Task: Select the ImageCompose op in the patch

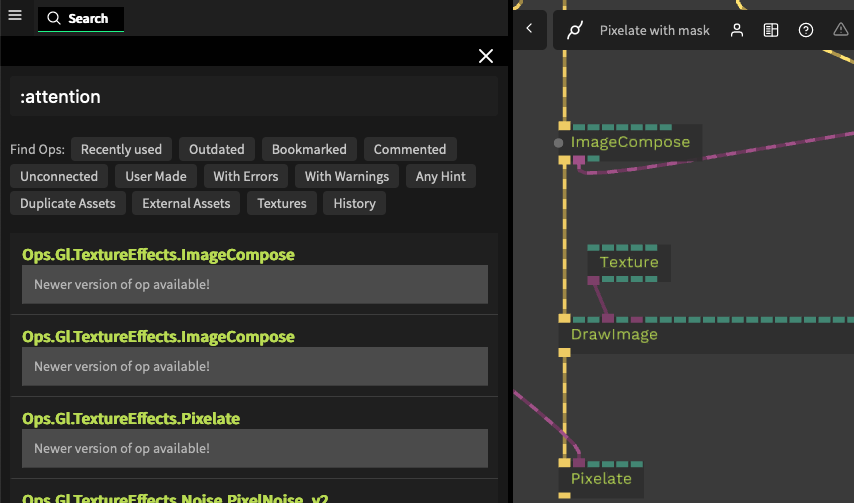Action: [630, 143]
